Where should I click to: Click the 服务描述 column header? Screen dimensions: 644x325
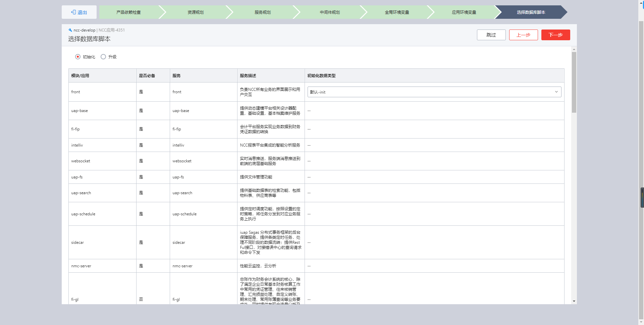pyautogui.click(x=271, y=75)
